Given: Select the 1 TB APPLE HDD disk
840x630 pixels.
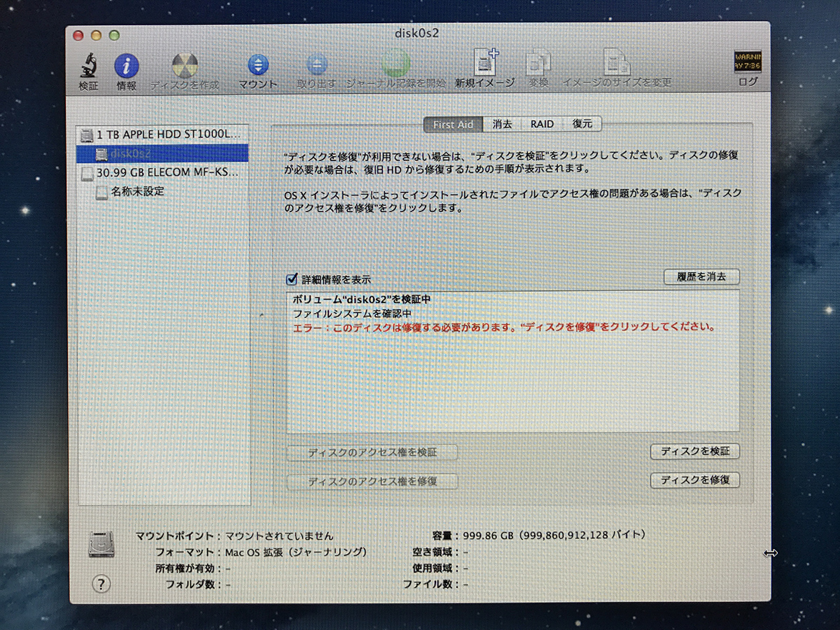Looking at the screenshot, I should (162, 134).
